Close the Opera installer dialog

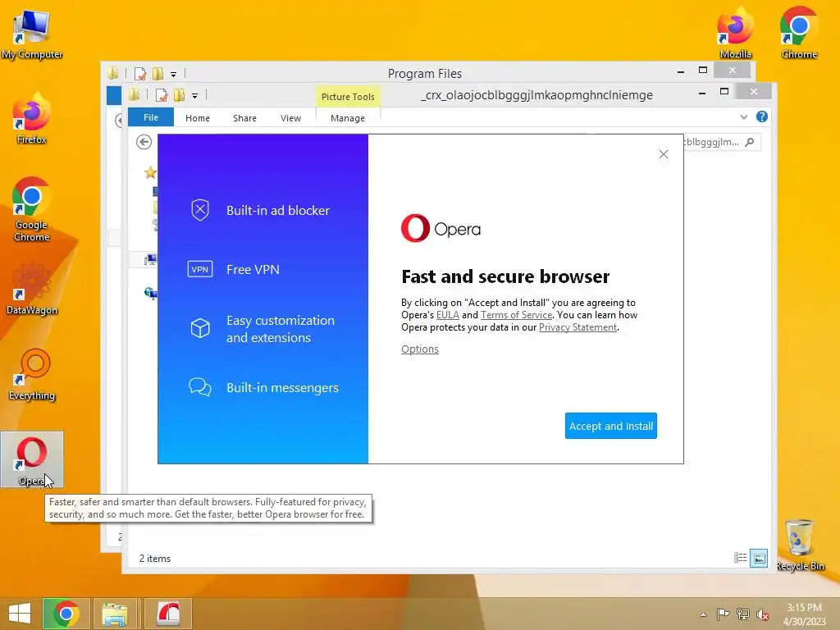coord(663,154)
